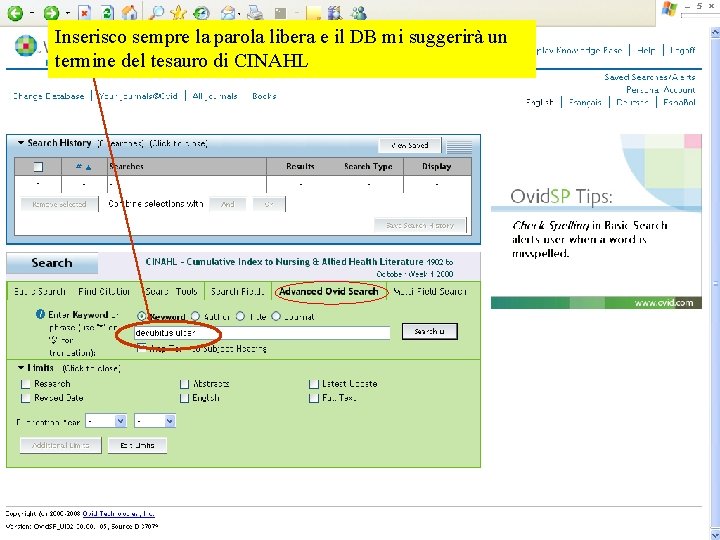
Task: Open the Change Database link
Action: coord(48,96)
